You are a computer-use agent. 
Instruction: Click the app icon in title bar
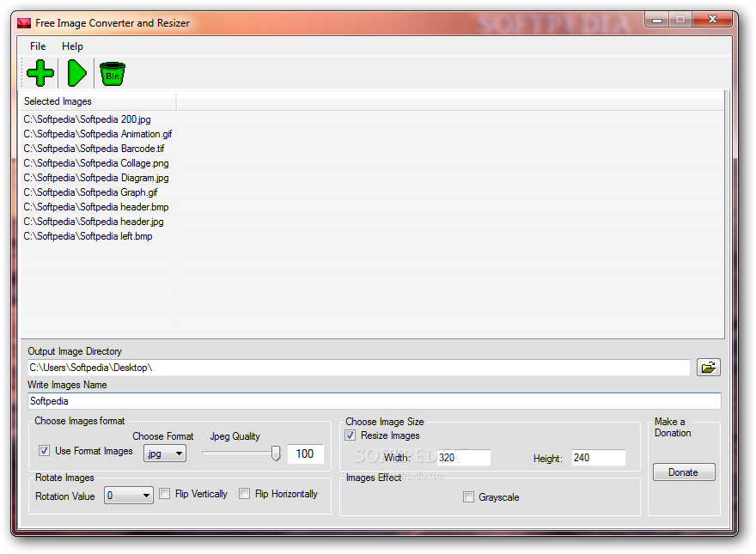tap(24, 23)
